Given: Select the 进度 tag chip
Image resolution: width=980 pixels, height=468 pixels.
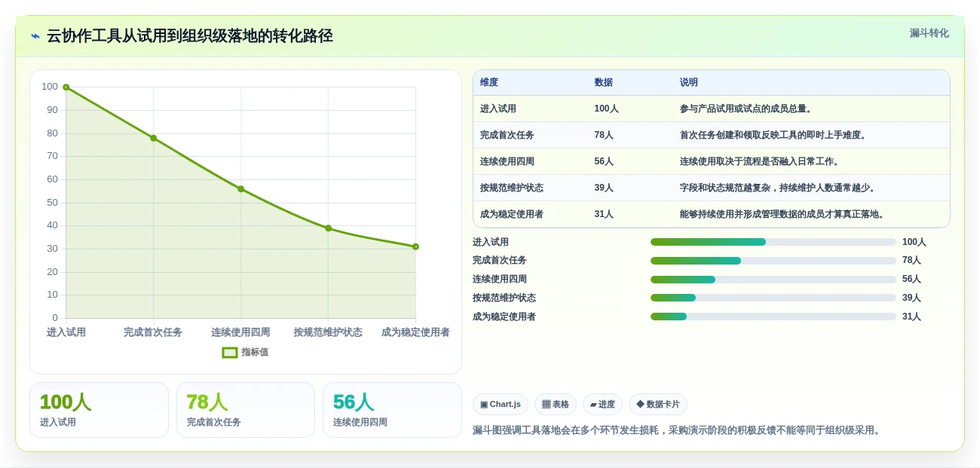Looking at the screenshot, I should (x=602, y=405).
